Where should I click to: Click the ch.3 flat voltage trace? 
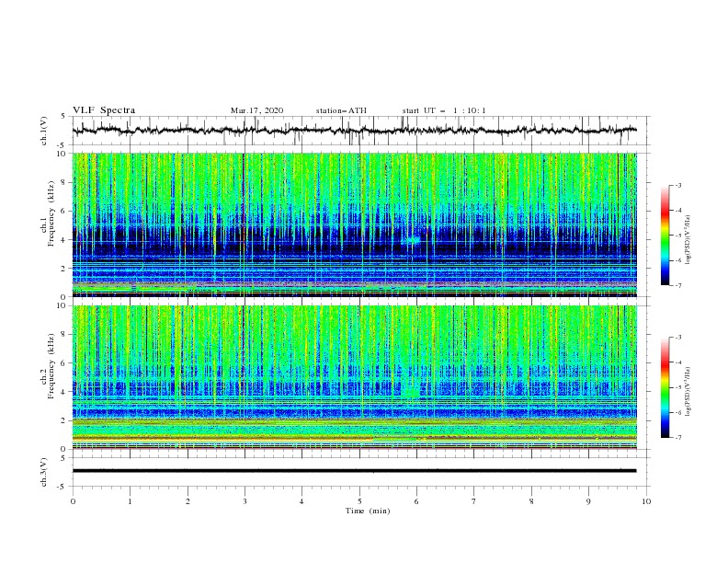[x=354, y=471]
